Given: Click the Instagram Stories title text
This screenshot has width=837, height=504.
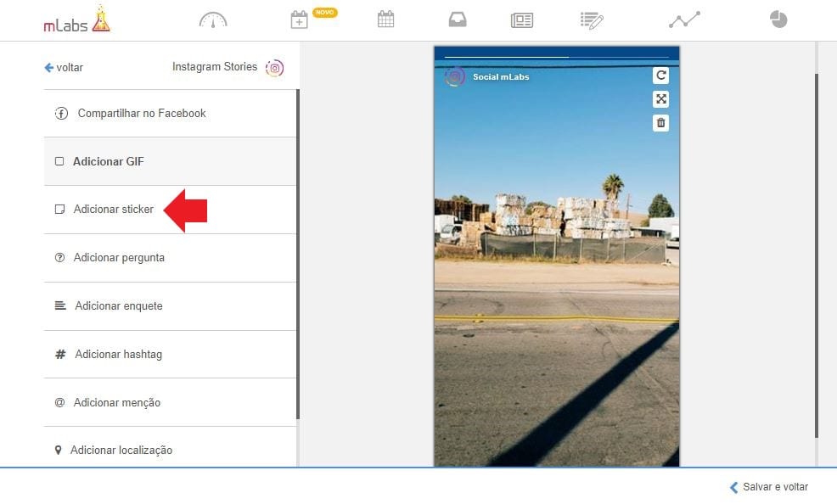Looking at the screenshot, I should (x=215, y=67).
